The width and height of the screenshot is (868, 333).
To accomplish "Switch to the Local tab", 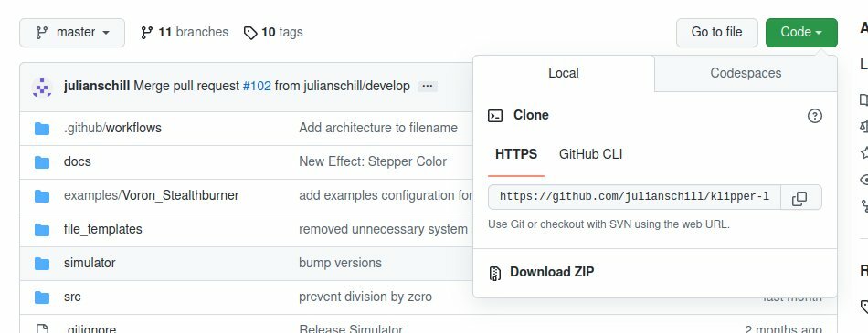I will point(564,73).
